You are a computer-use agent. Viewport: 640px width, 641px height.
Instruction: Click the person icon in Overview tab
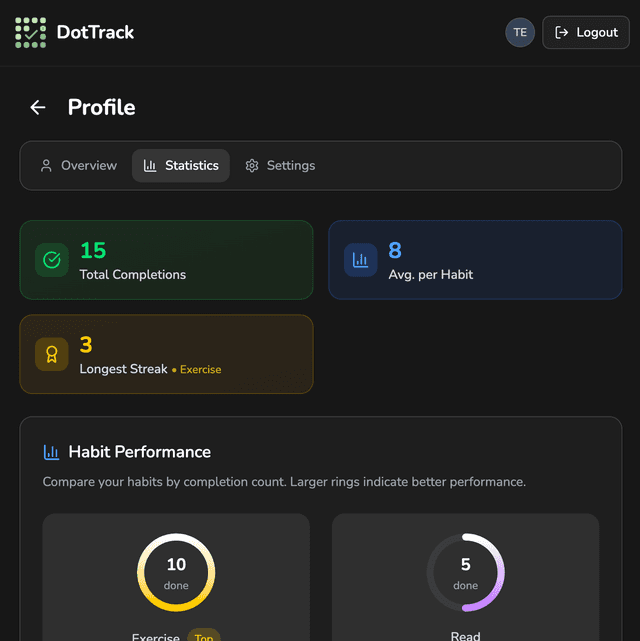46,166
